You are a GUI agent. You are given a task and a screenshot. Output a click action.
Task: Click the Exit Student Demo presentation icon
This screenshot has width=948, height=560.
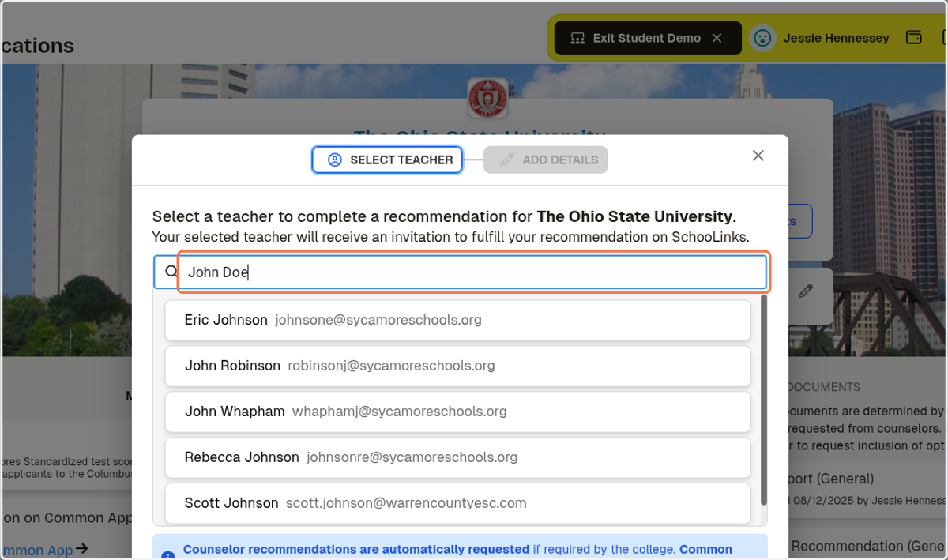pyautogui.click(x=577, y=38)
